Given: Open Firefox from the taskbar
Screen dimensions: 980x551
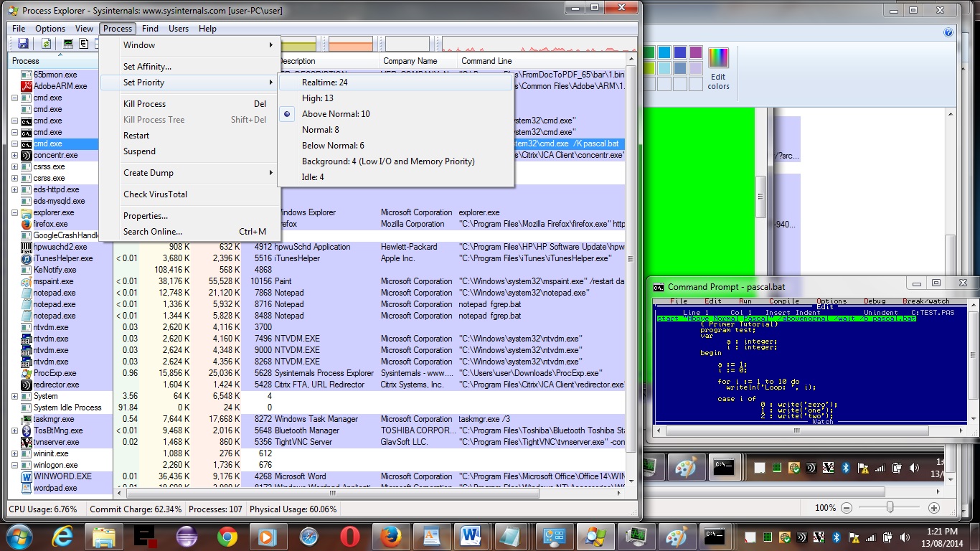Looking at the screenshot, I should pos(391,537).
